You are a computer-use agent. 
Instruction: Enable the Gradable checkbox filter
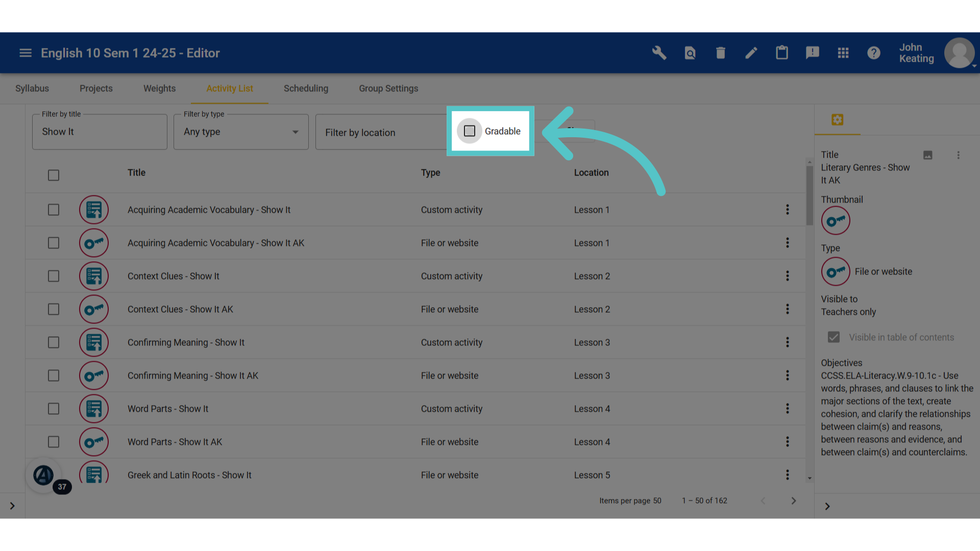point(470,131)
